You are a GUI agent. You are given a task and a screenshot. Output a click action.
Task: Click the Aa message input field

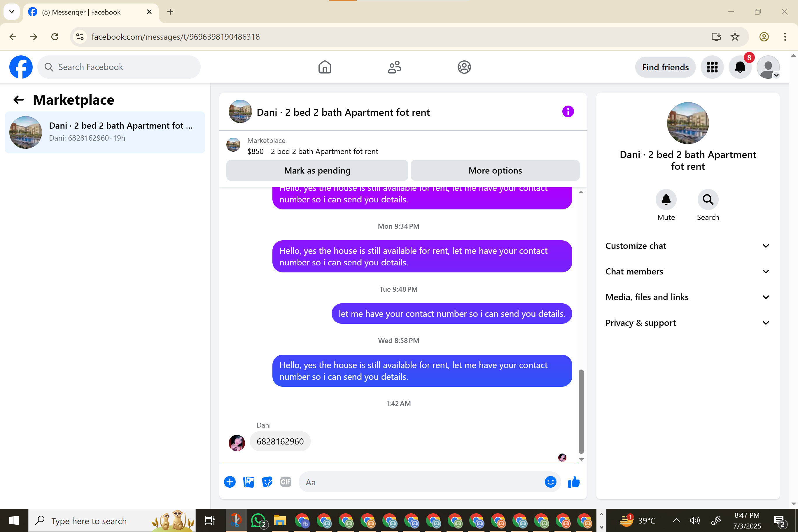421,482
